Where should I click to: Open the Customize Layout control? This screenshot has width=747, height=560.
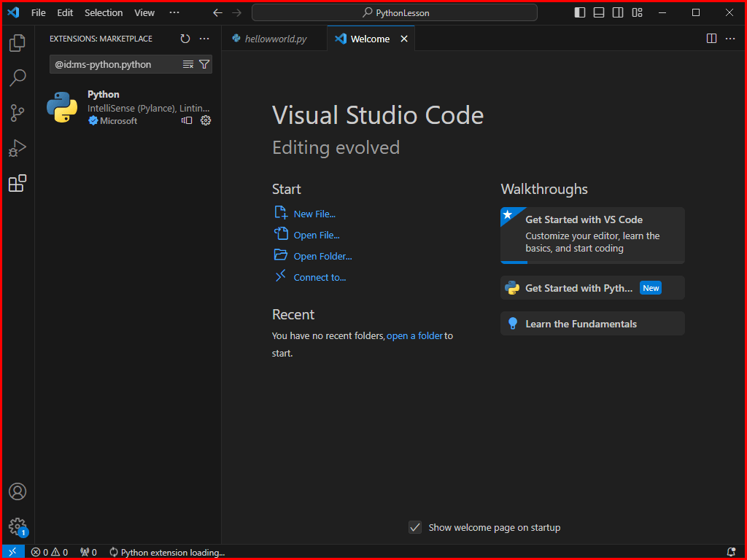(x=638, y=13)
